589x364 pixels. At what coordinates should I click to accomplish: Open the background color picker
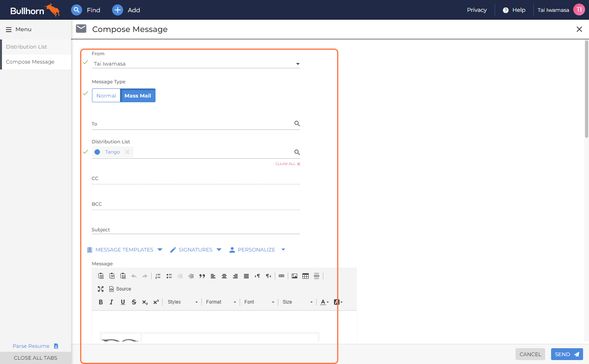coord(338,302)
